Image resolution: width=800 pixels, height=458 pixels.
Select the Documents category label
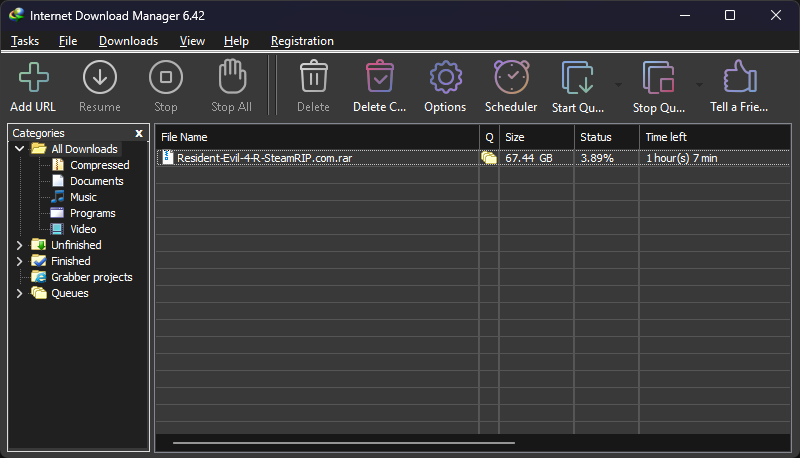97,181
